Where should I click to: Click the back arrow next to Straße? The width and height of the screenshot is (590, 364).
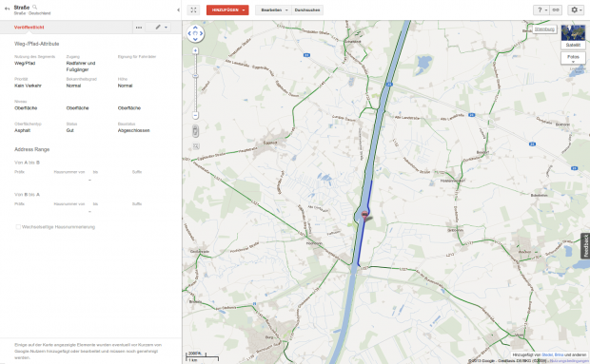pyautogui.click(x=7, y=9)
